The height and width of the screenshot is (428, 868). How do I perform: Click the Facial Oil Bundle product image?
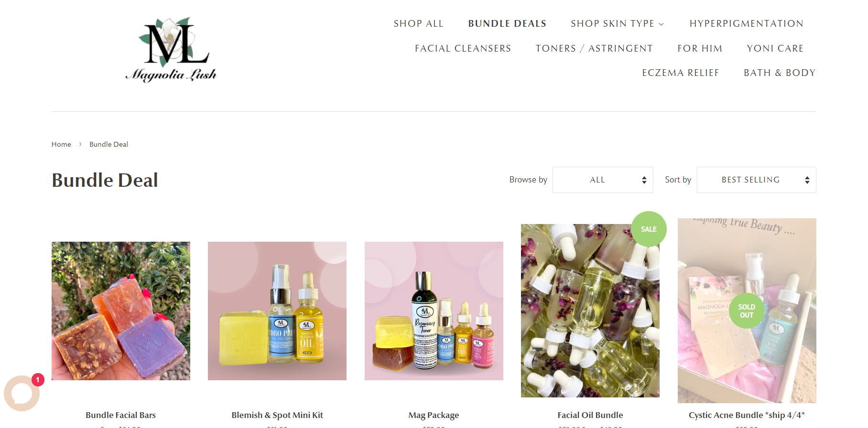590,310
